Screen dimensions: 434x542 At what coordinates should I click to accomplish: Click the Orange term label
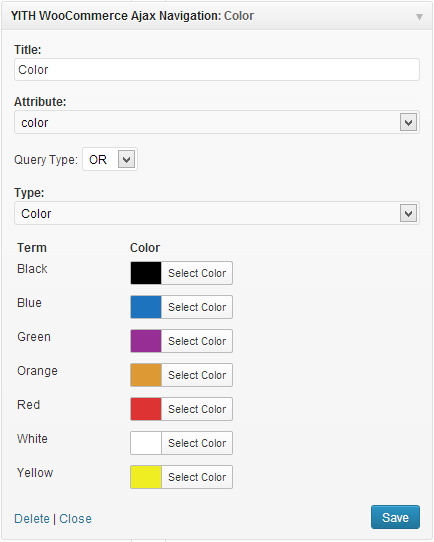pos(37,371)
